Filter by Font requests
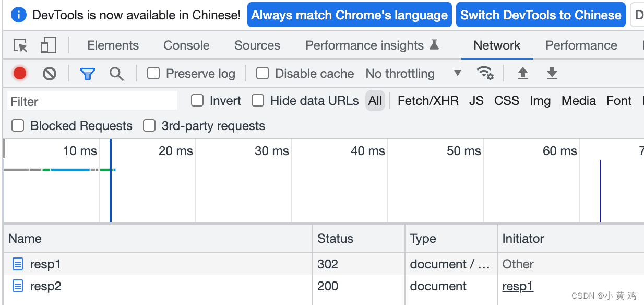Viewport: 644px width, 305px height. tap(619, 101)
